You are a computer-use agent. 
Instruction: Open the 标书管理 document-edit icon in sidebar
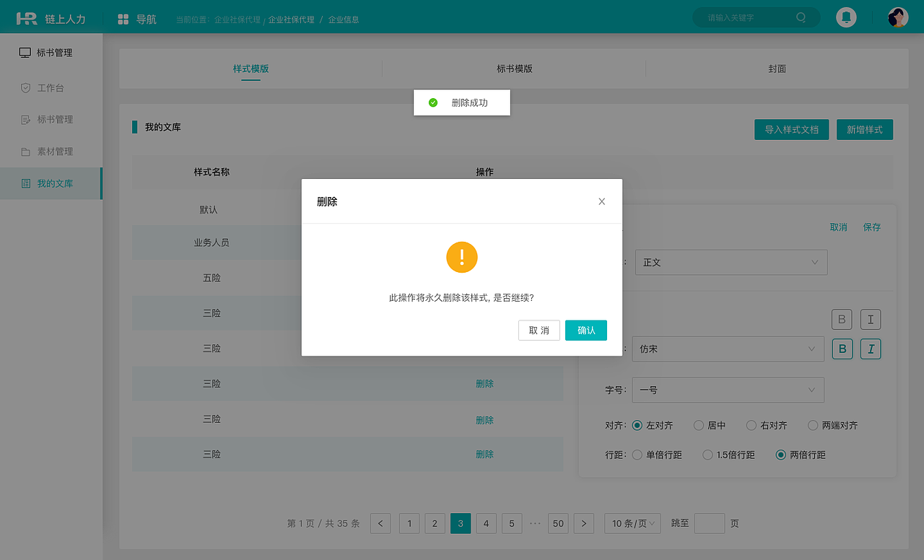click(25, 119)
